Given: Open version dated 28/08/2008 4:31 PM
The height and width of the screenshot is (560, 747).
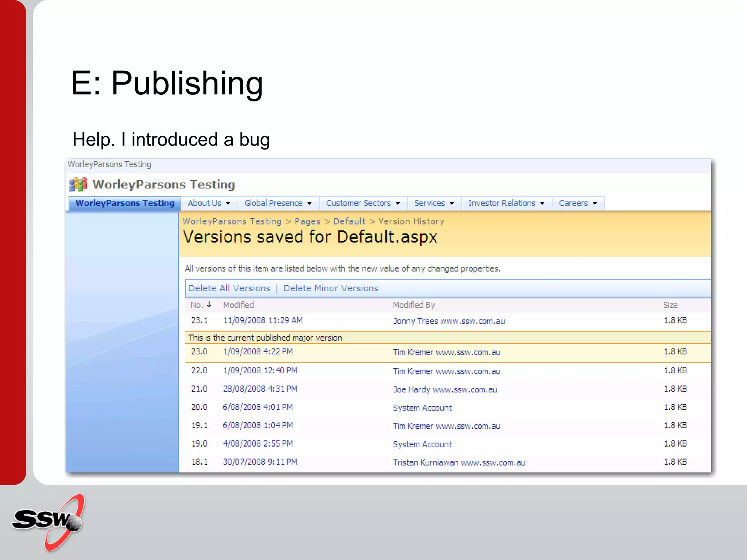Looking at the screenshot, I should [x=260, y=389].
